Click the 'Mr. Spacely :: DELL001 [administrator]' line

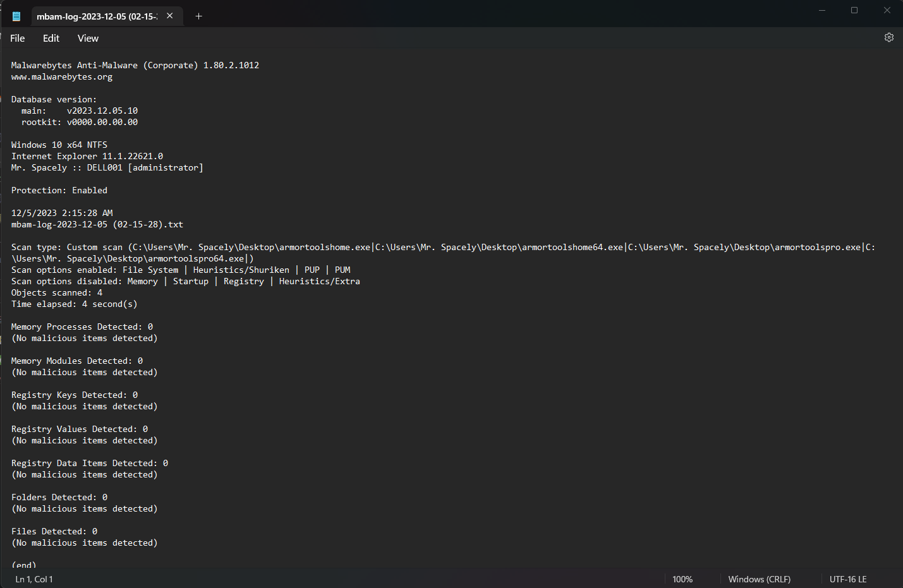(x=107, y=168)
